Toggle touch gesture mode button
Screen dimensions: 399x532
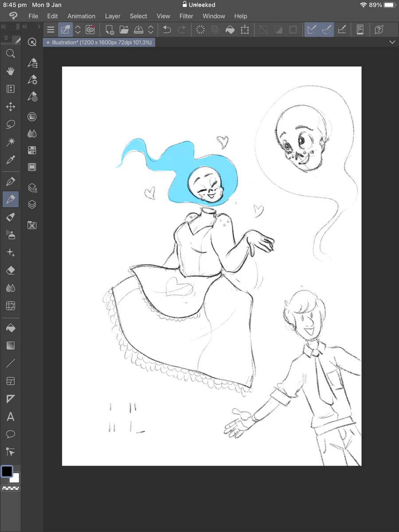(66, 30)
